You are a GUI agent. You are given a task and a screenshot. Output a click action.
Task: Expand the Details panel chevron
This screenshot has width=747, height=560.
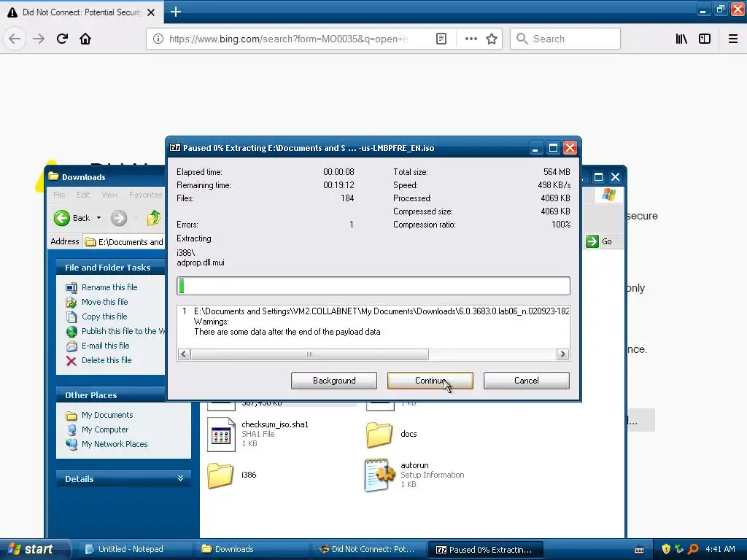[x=181, y=478]
